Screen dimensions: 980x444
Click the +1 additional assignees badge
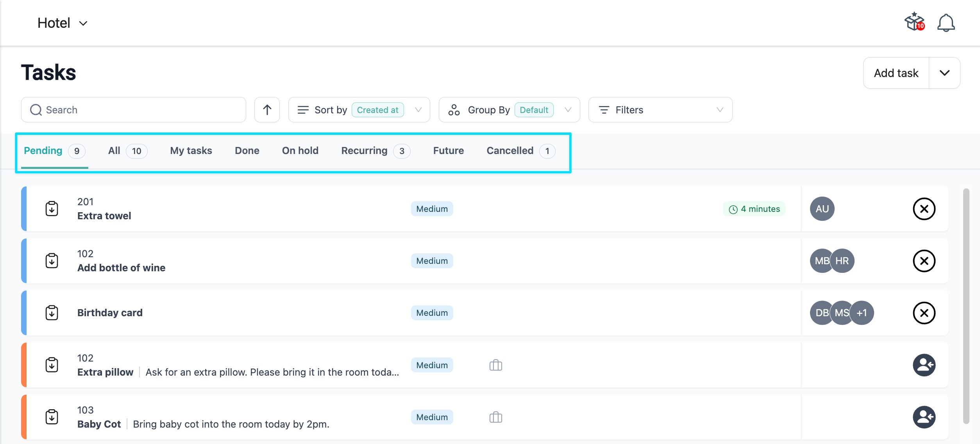coord(862,313)
